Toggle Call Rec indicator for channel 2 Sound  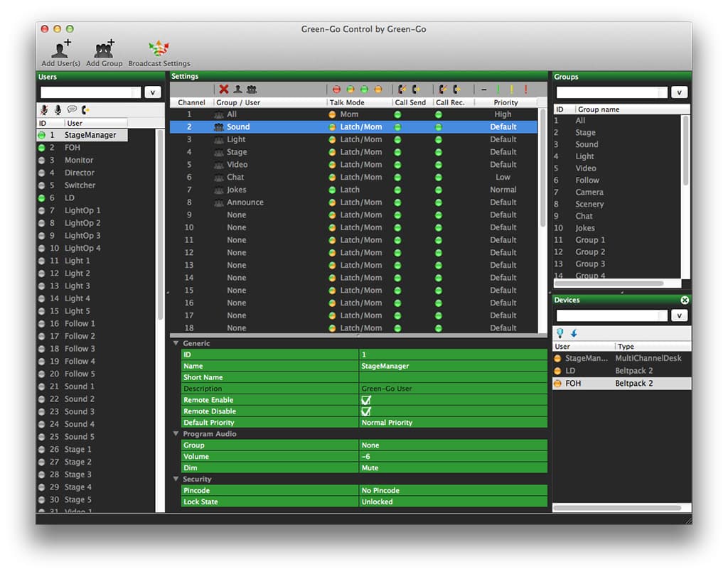click(x=438, y=127)
